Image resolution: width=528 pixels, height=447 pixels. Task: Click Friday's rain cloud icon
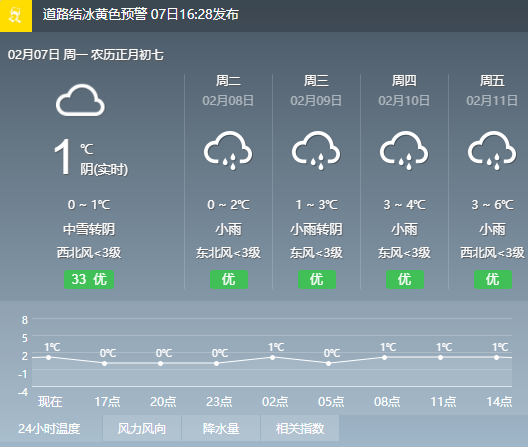(492, 150)
